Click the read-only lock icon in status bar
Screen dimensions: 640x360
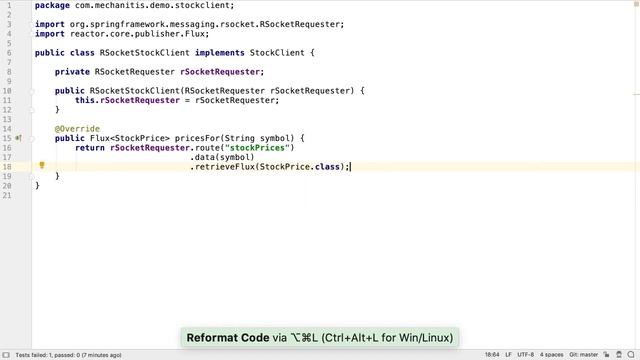[607, 355]
